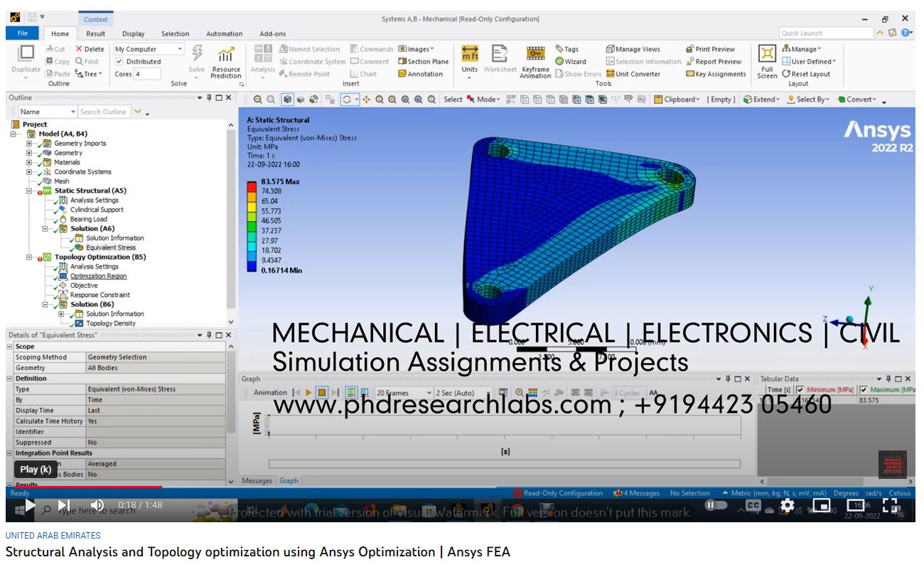This screenshot has width=924, height=567.
Task: Open the Manage layout dropdown
Action: (801, 49)
